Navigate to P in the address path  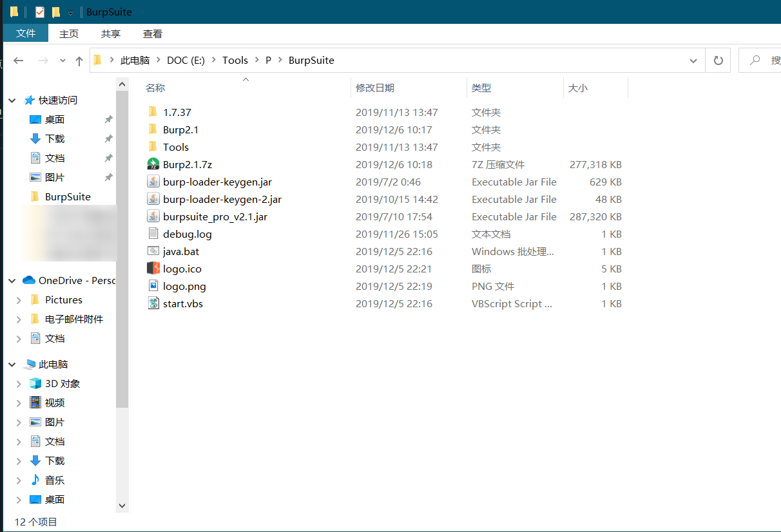[x=268, y=61]
